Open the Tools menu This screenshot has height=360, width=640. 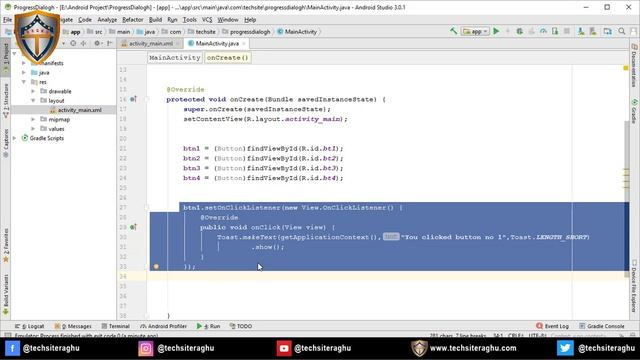point(189,20)
